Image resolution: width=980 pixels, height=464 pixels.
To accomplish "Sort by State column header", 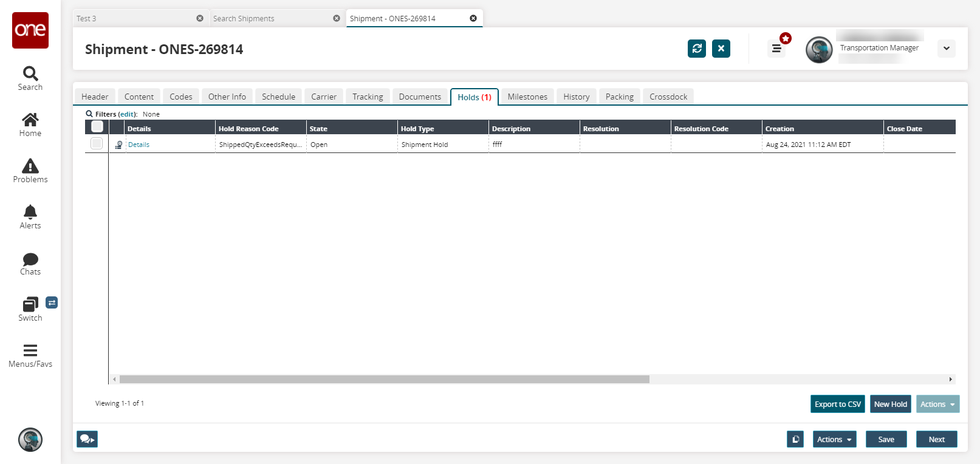I will pyautogui.click(x=352, y=128).
